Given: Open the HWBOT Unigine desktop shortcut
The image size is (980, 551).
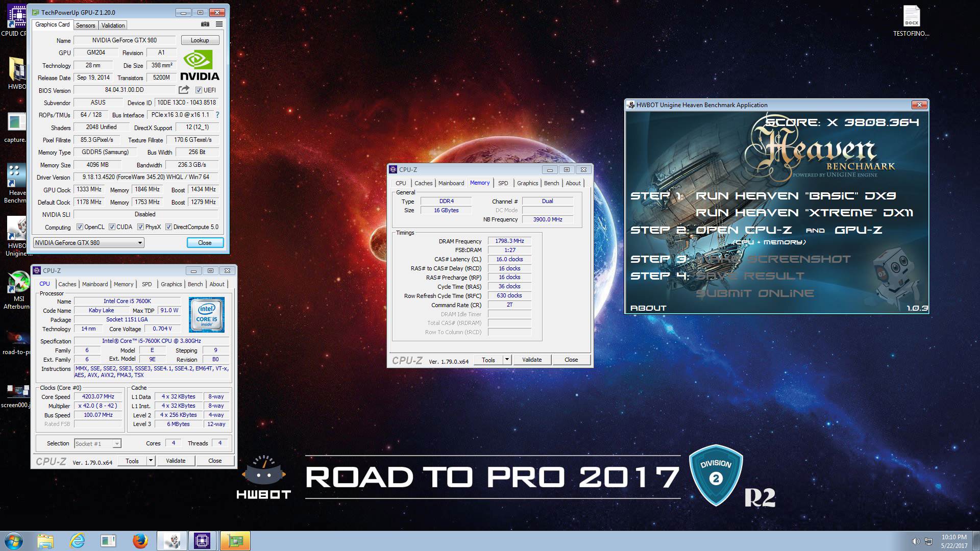Looking at the screenshot, I should click(16, 236).
